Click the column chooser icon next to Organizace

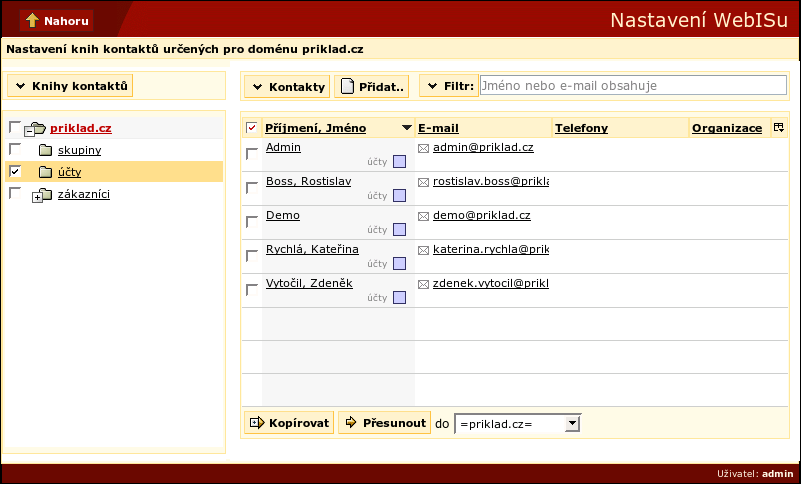click(779, 128)
